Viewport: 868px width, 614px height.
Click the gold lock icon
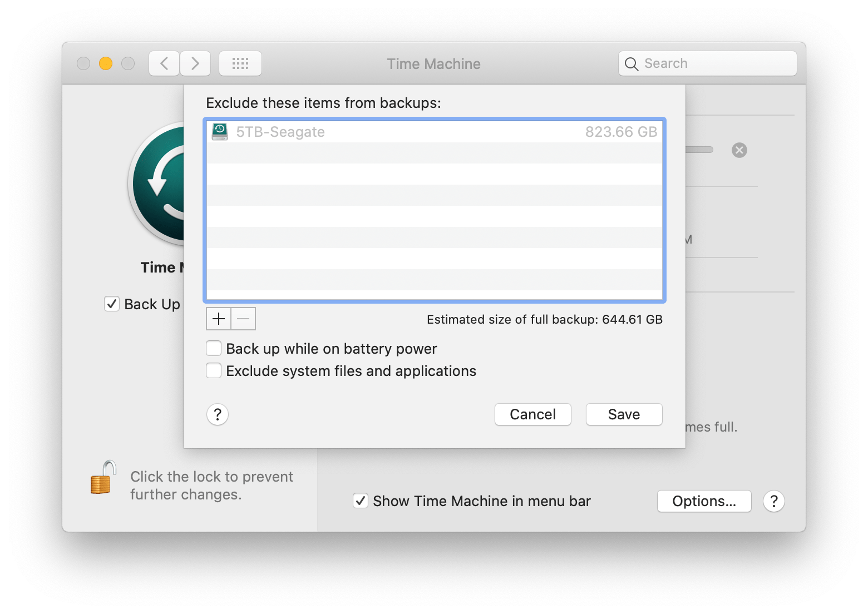pos(103,477)
